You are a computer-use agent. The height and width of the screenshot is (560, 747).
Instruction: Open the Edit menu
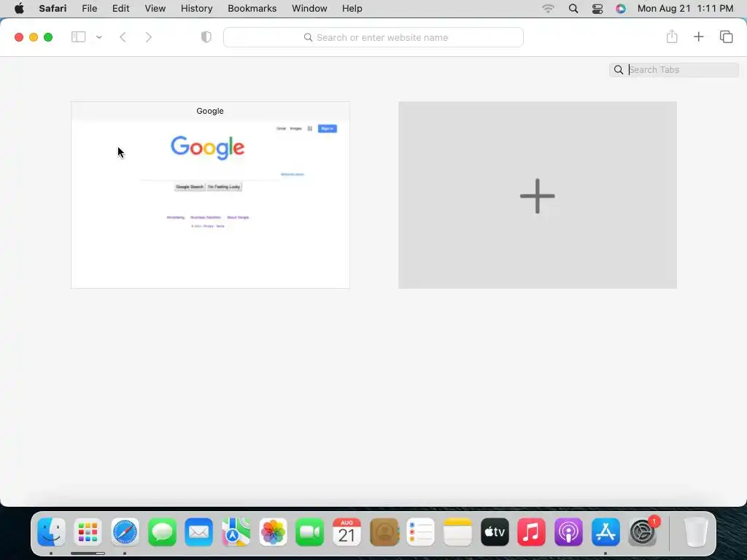pyautogui.click(x=120, y=8)
